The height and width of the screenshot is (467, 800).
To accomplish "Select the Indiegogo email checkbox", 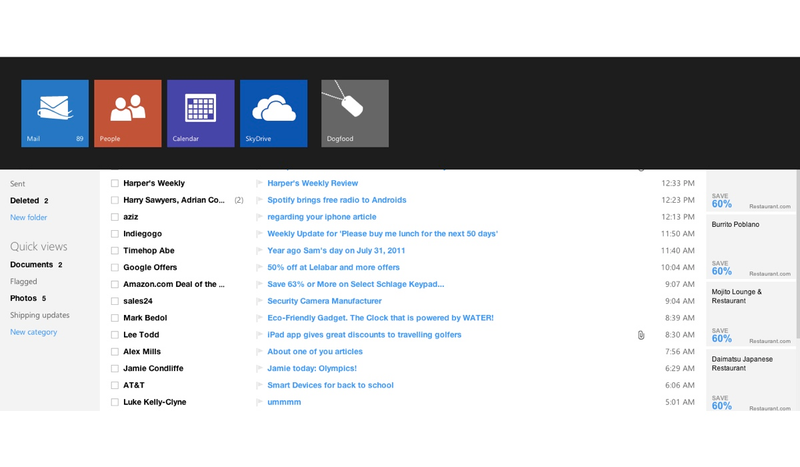I will point(115,234).
